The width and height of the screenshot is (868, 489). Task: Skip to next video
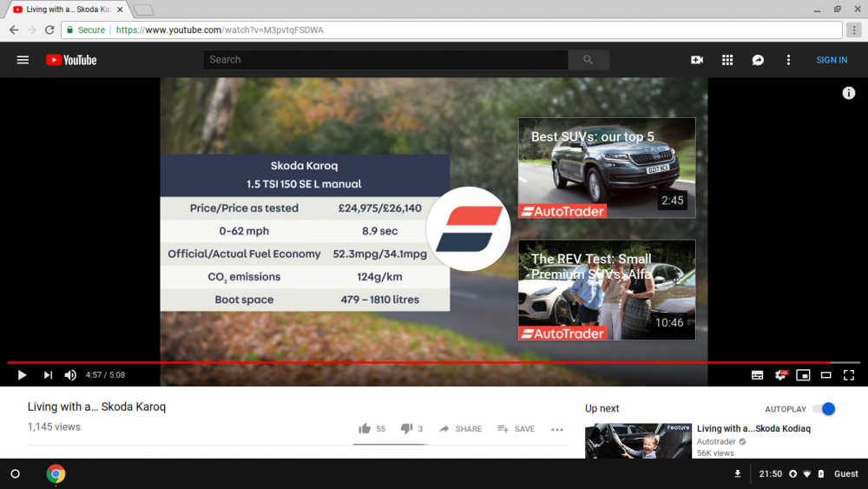48,375
